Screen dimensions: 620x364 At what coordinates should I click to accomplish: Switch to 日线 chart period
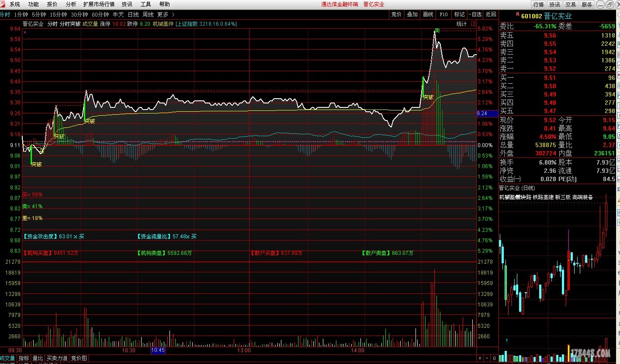[133, 14]
